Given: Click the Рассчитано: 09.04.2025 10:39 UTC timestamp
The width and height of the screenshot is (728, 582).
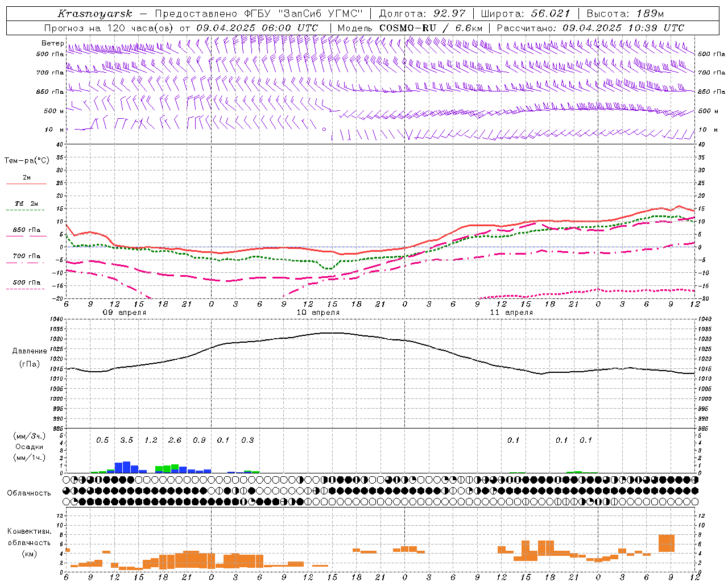Looking at the screenshot, I should [590, 28].
